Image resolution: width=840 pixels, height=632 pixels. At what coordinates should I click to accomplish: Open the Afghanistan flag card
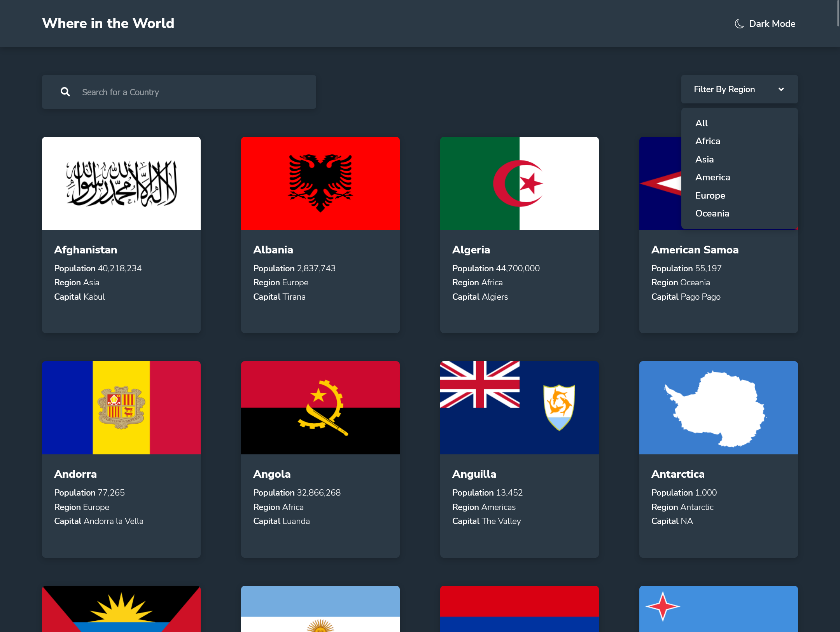[x=121, y=183]
